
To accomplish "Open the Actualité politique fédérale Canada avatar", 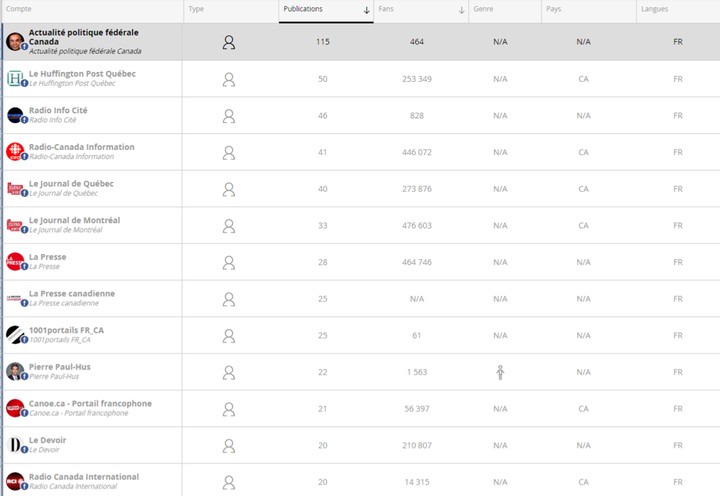I will 15,42.
